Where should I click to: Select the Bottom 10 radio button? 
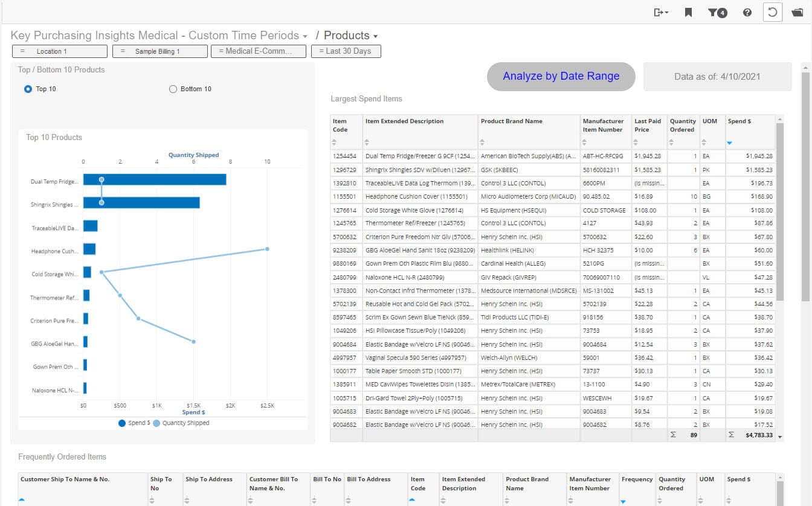[173, 89]
